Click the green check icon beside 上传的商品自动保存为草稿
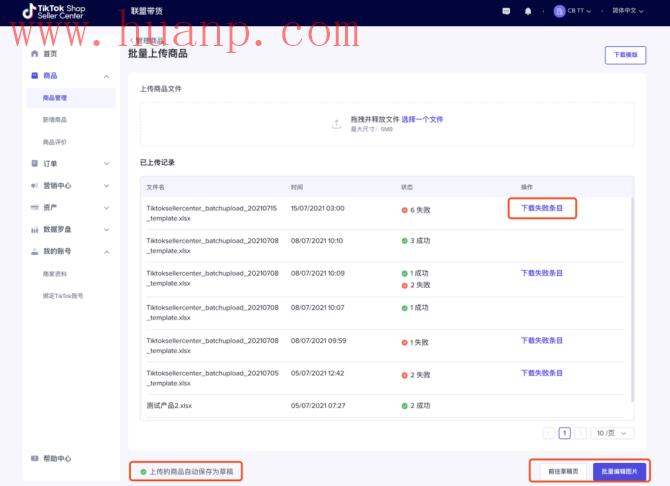This screenshot has height=486, width=670. click(x=144, y=472)
